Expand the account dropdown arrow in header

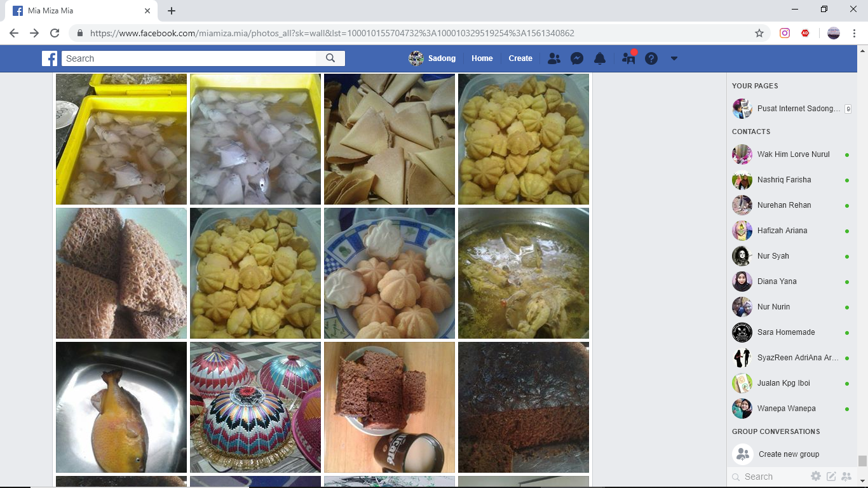click(674, 58)
